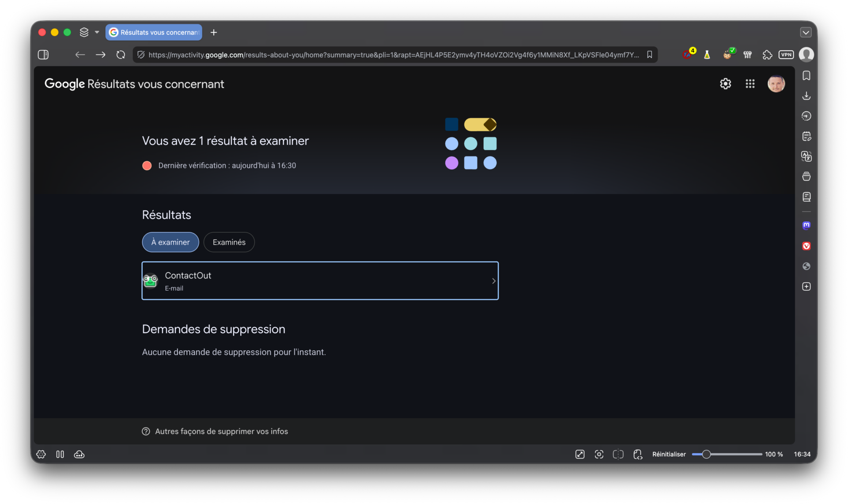Open the globe web panel icon

[x=806, y=266]
